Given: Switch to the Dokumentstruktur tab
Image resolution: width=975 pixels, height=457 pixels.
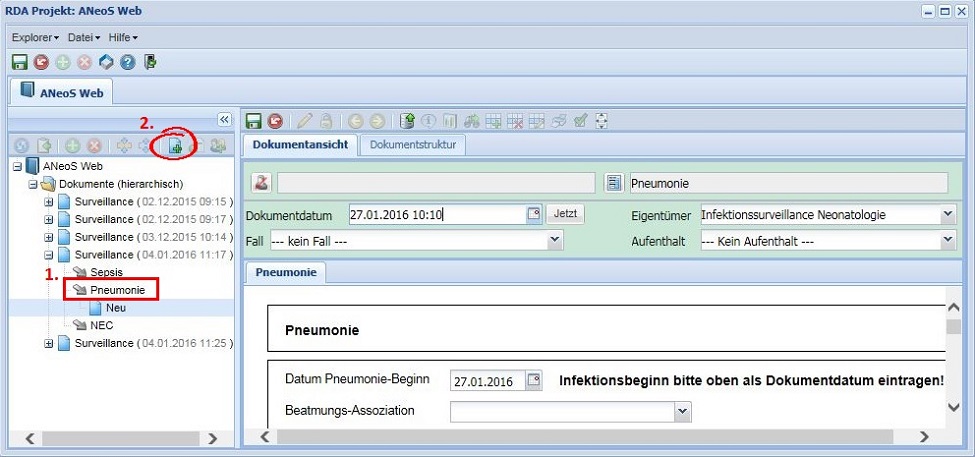Looking at the screenshot, I should [412, 145].
